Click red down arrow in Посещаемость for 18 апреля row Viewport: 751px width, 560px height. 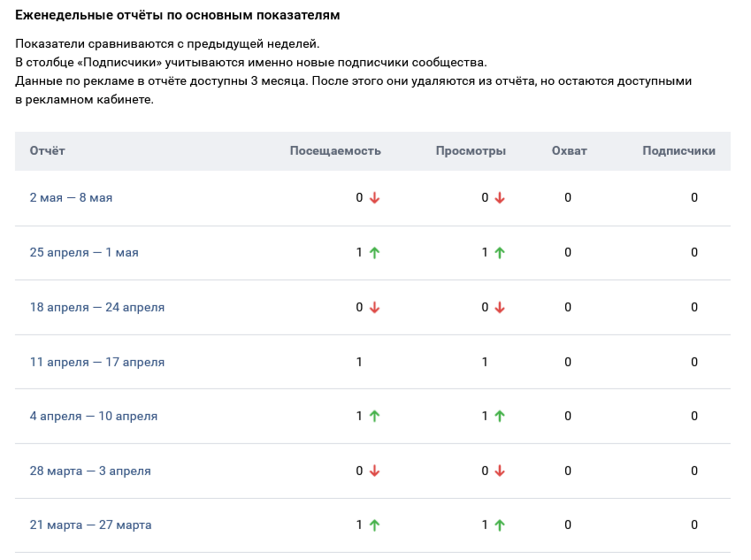click(x=374, y=307)
